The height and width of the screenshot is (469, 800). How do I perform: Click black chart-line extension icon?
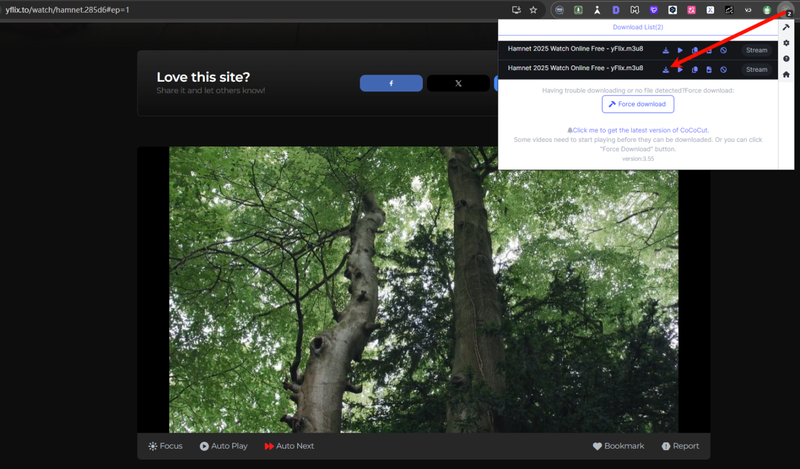point(729,10)
